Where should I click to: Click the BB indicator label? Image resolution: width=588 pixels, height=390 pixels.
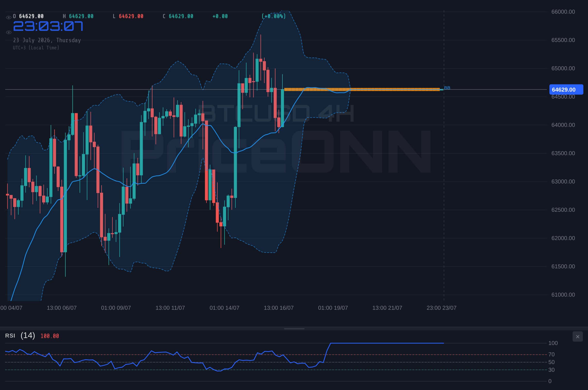(447, 88)
